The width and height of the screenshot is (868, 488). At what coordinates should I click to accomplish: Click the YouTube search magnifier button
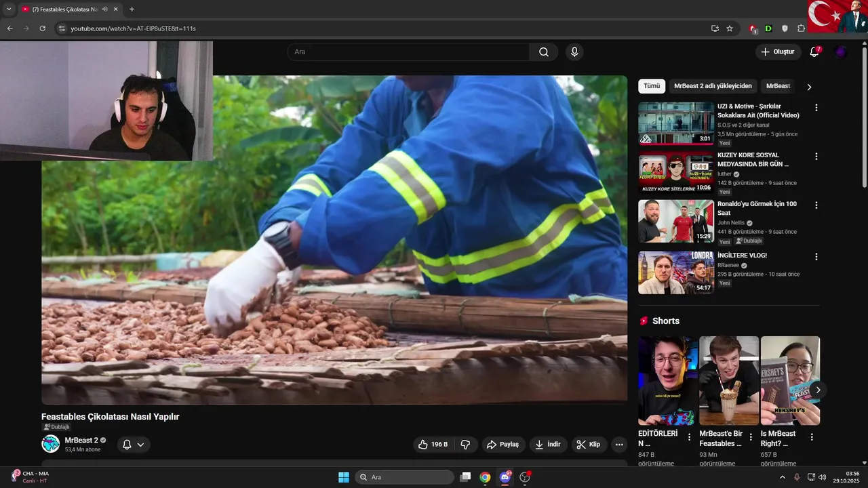pyautogui.click(x=544, y=52)
